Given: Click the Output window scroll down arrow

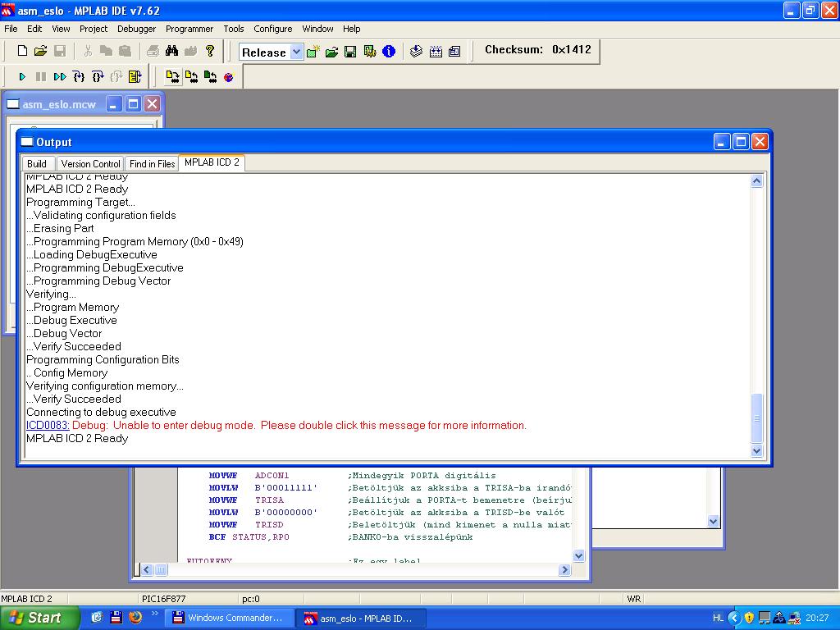Looking at the screenshot, I should 756,451.
